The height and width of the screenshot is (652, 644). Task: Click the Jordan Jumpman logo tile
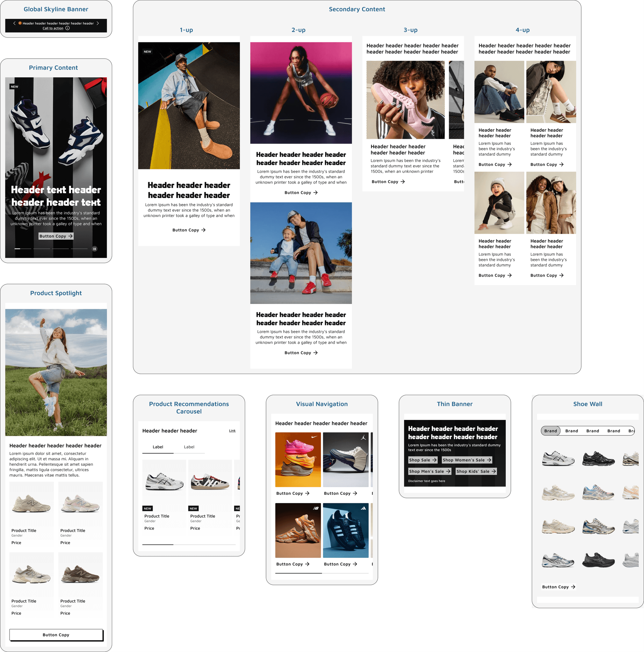(345, 459)
